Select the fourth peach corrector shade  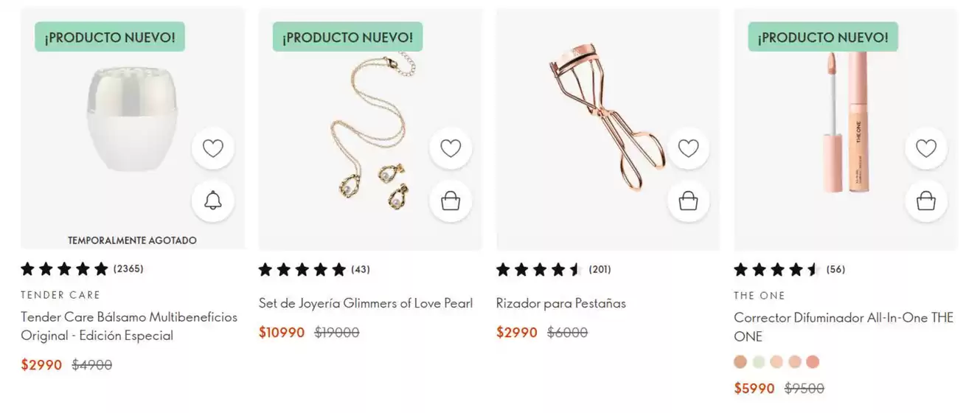click(x=794, y=362)
